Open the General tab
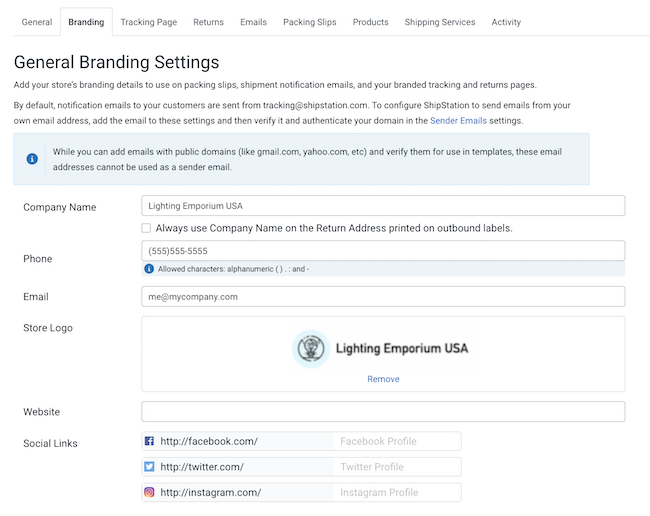Image resolution: width=650 pixels, height=516 pixels. coord(37,22)
